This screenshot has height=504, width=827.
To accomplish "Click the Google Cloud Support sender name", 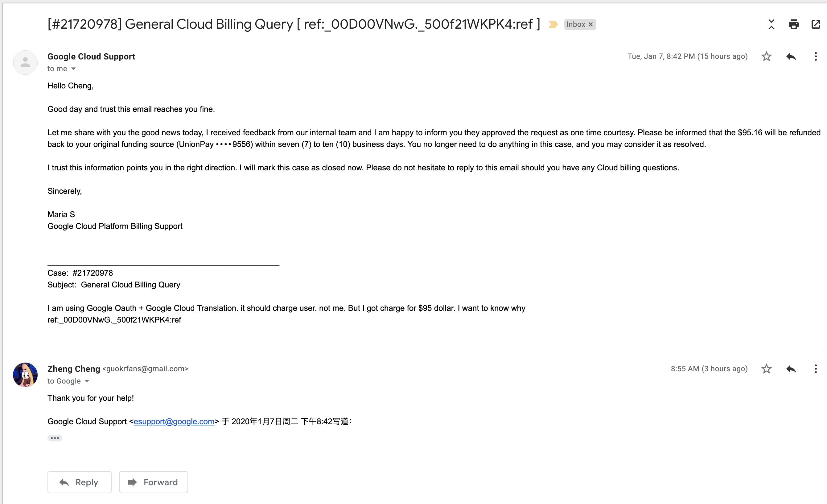I will pos(91,56).
